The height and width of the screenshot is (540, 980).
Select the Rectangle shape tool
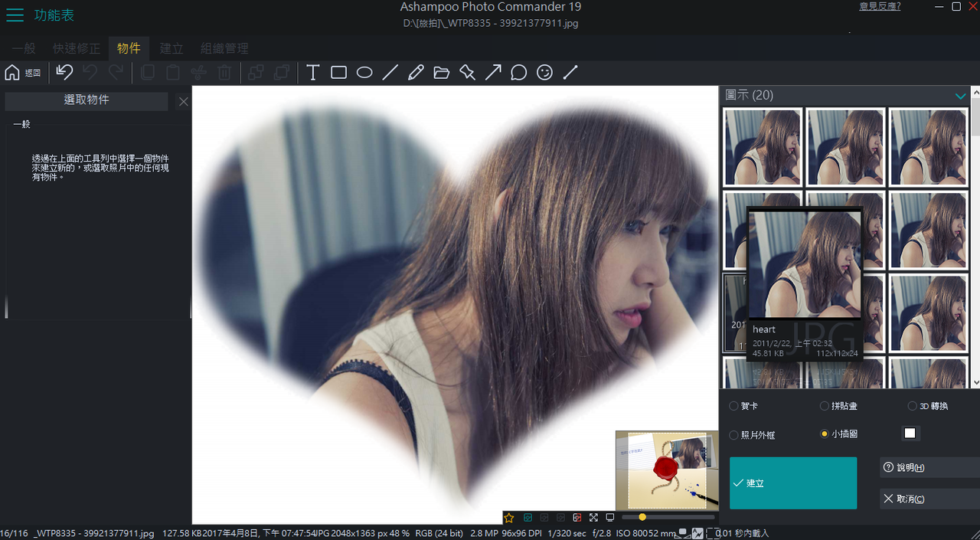[x=338, y=73]
